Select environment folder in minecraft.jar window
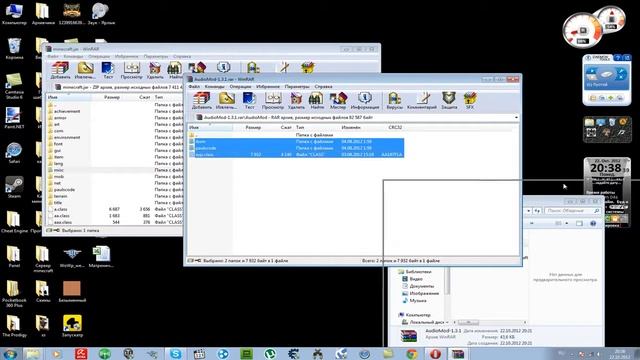Viewport: 640px width, 360px height. tap(67, 137)
